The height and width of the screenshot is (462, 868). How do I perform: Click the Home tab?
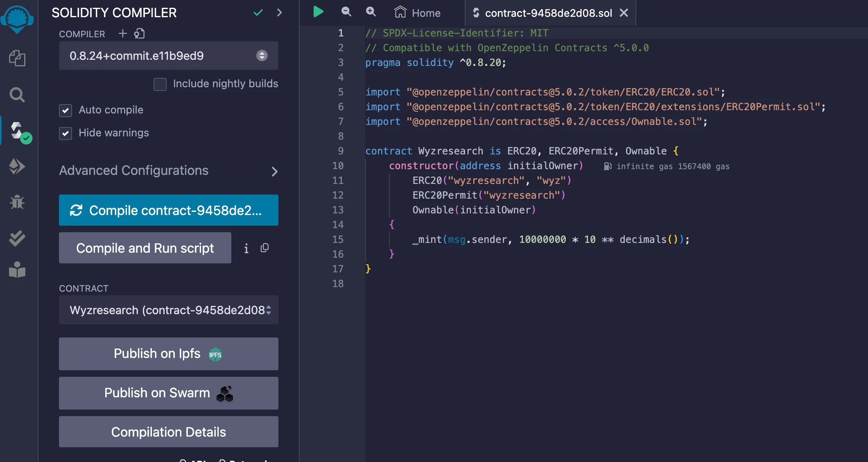click(x=416, y=13)
